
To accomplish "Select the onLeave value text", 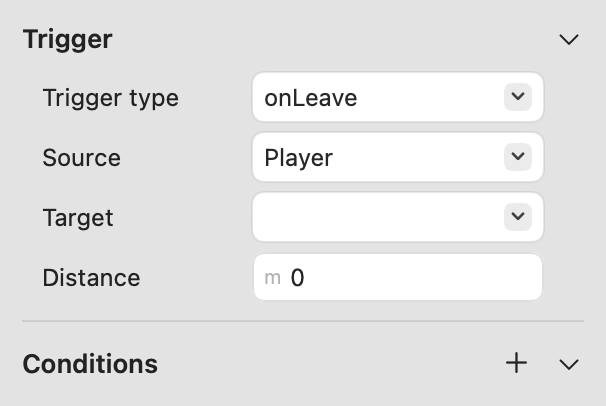I will tap(310, 98).
